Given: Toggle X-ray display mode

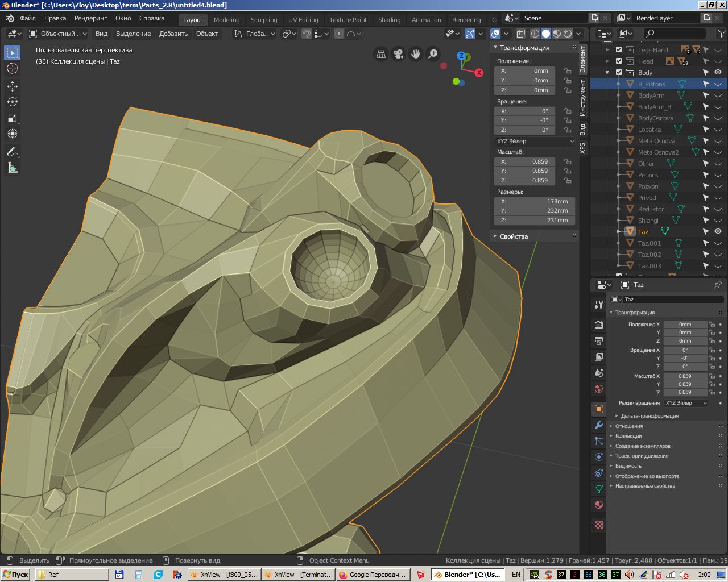Looking at the screenshot, I should [x=520, y=34].
